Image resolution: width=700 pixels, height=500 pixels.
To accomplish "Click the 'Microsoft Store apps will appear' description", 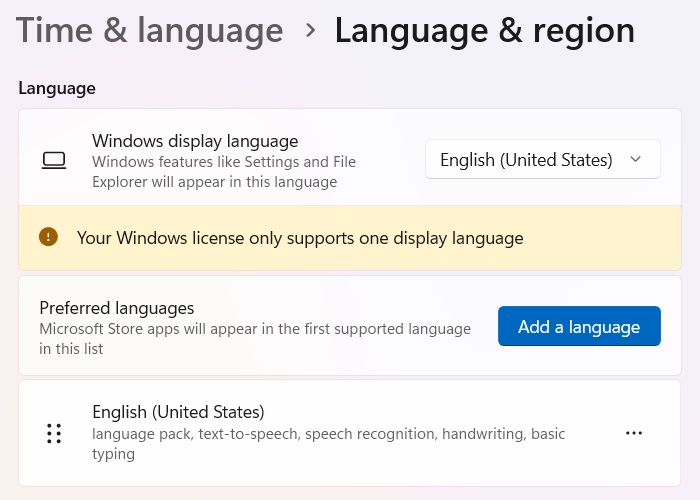I will click(255, 338).
